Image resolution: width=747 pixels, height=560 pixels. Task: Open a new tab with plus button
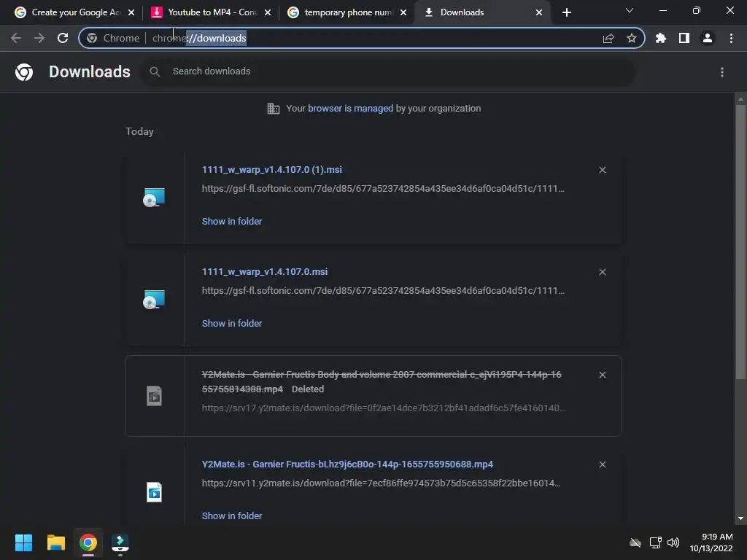566,12
